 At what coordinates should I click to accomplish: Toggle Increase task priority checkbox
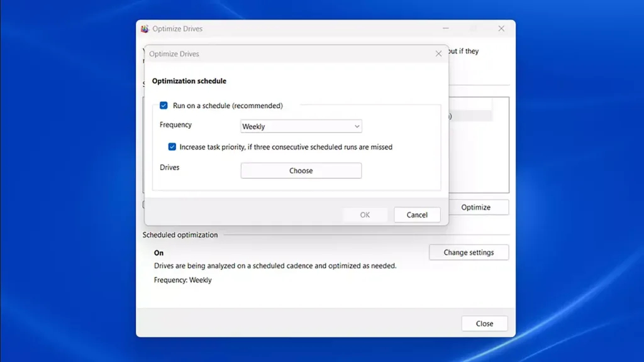click(x=172, y=147)
